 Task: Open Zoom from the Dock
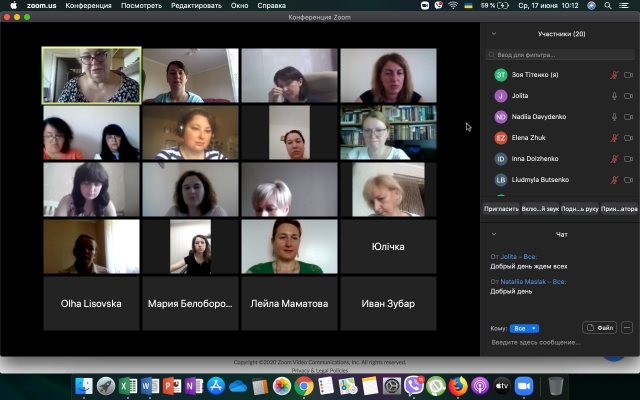click(524, 386)
